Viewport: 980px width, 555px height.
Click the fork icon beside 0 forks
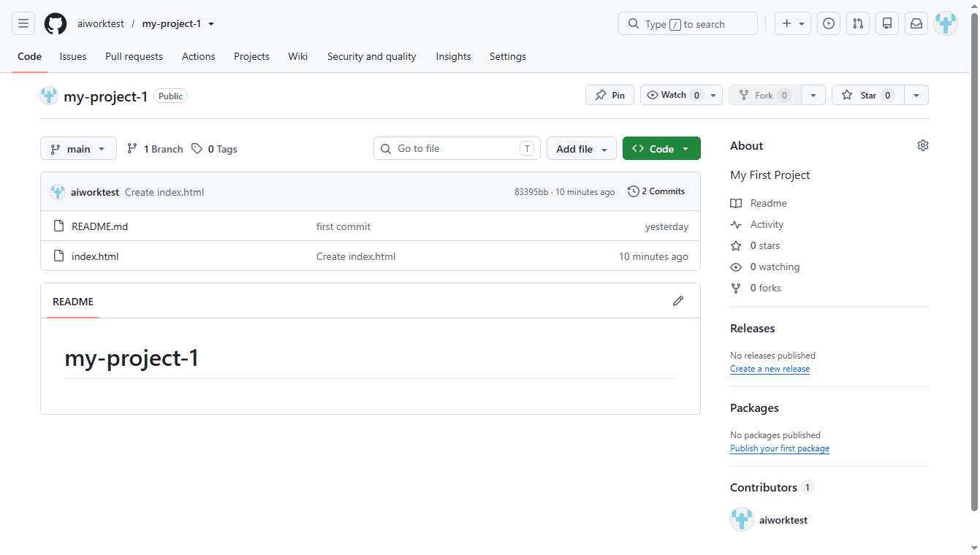coord(736,288)
